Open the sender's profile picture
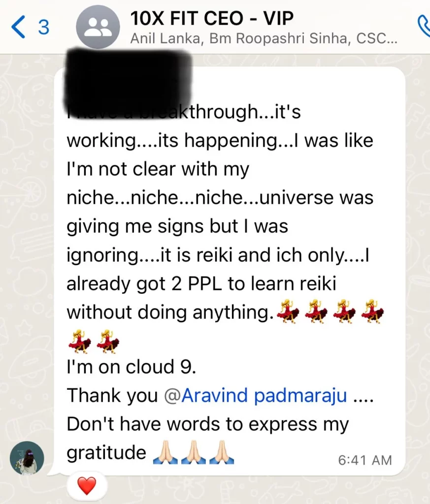The height and width of the screenshot is (504, 430). point(27,458)
